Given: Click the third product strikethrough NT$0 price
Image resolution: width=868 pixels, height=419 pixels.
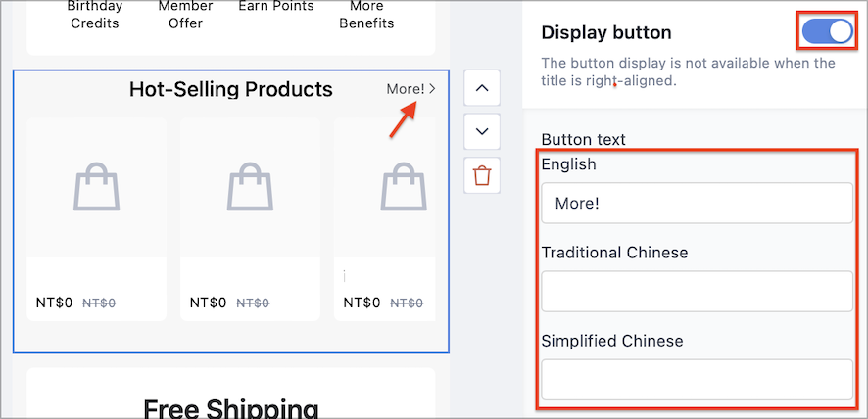Looking at the screenshot, I should [x=407, y=303].
